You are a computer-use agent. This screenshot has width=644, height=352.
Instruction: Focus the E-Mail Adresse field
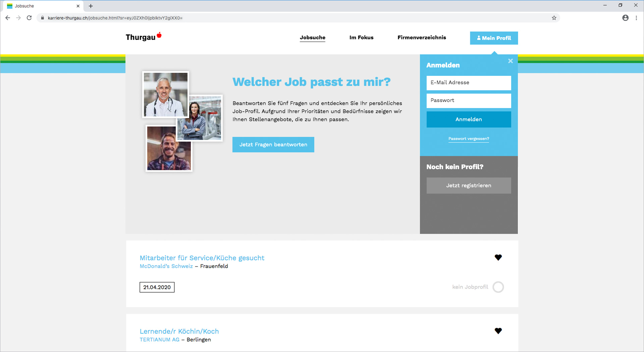(x=469, y=83)
